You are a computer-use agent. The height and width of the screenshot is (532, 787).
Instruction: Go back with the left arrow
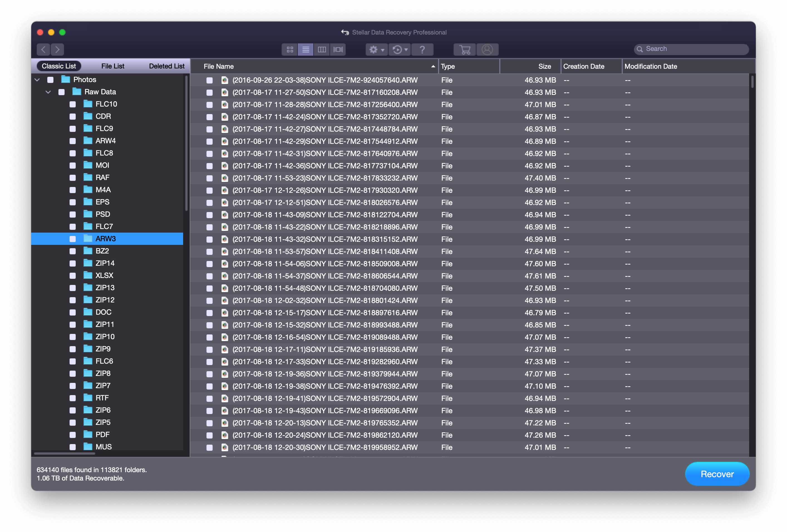43,50
